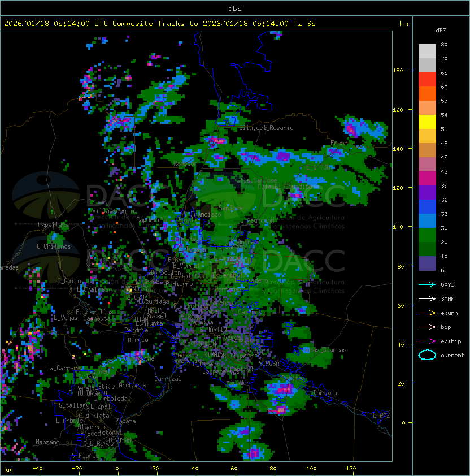Click the 100 km vertical axis tick
The width and height of the screenshot is (470, 476).
[398, 227]
